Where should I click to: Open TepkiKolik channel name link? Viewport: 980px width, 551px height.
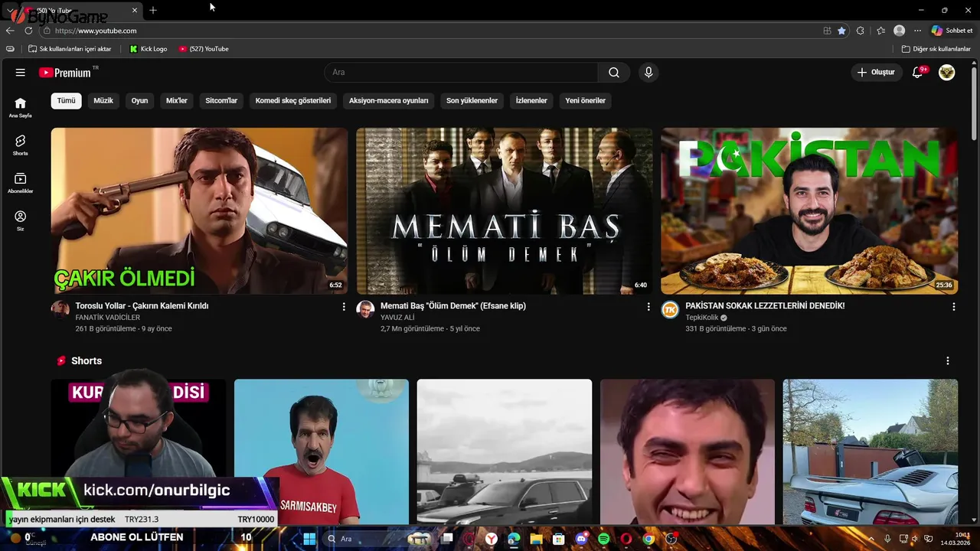(701, 318)
